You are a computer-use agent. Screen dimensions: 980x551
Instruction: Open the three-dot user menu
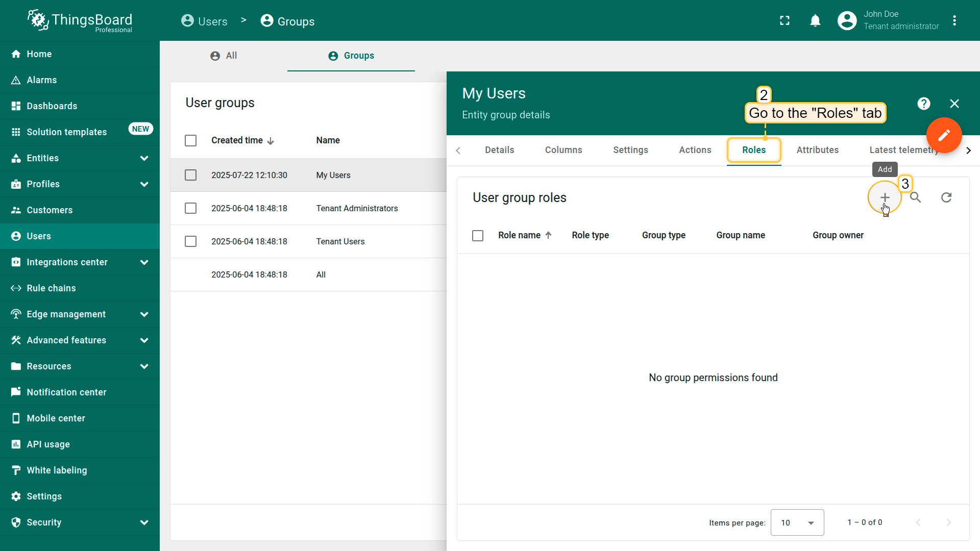954,21
